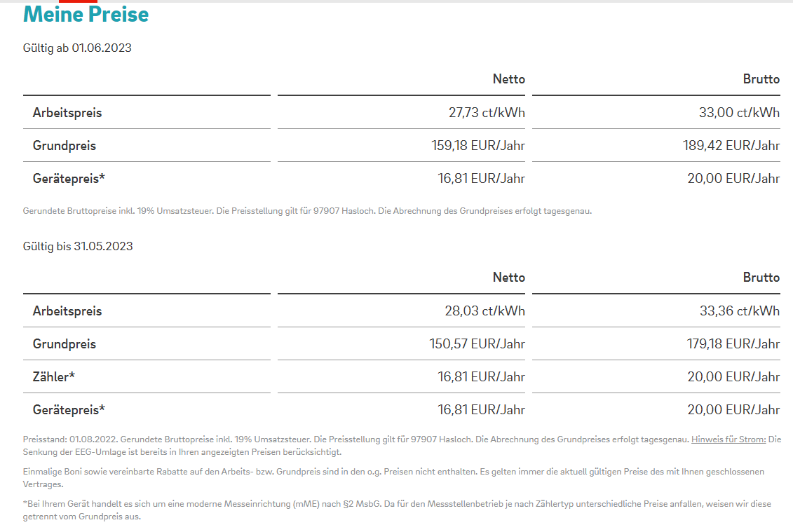
Task: Click the first table's Brutto column header
Action: 761,79
